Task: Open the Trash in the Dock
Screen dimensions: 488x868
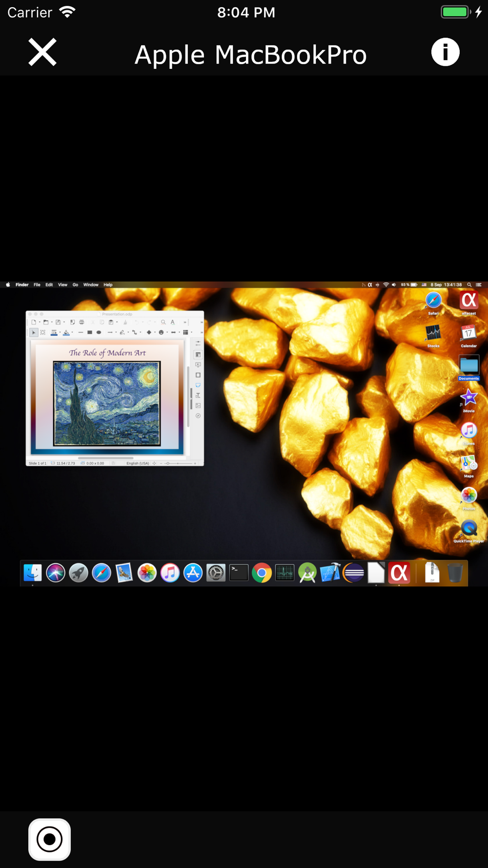Action: click(455, 573)
